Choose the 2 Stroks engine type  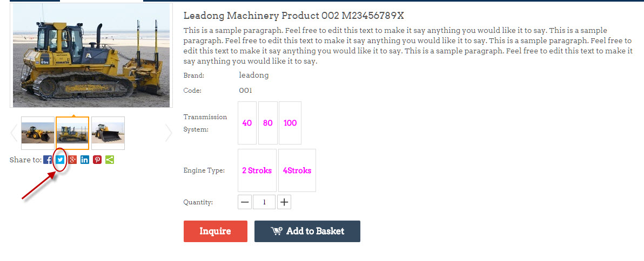point(257,170)
